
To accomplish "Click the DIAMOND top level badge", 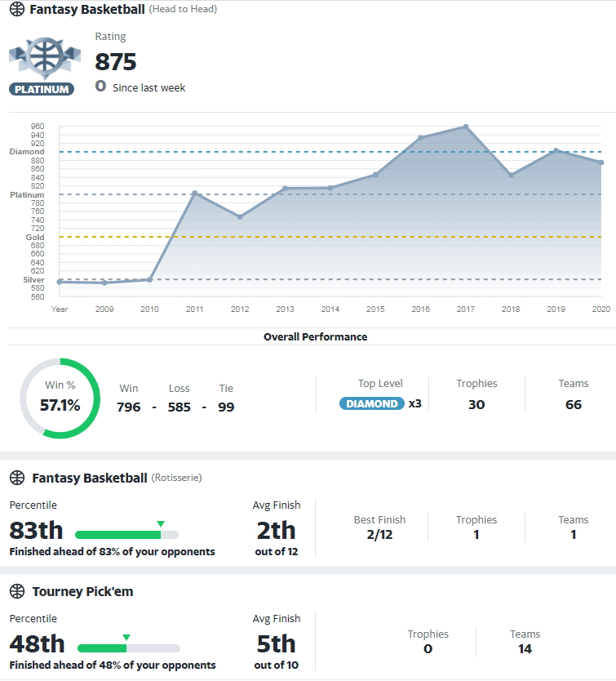I will (x=371, y=403).
